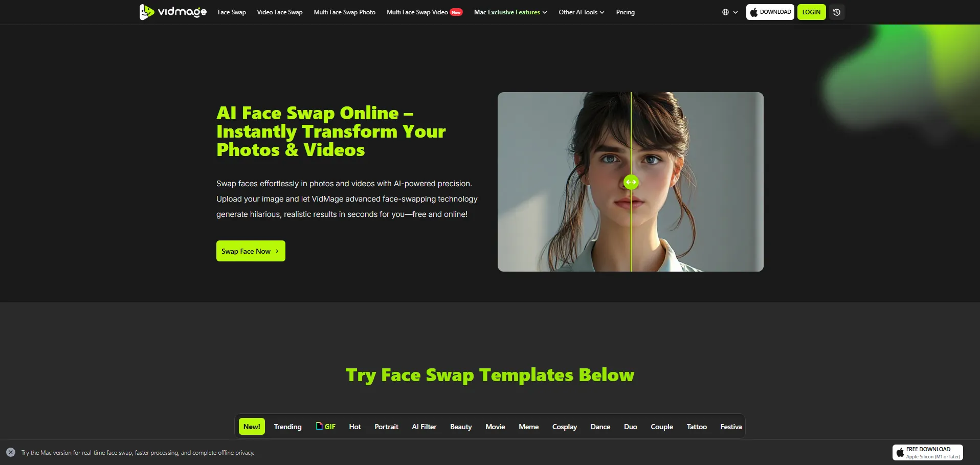Expand the Other AI Tools dropdown
Viewport: 980px width, 465px height.
coord(581,12)
